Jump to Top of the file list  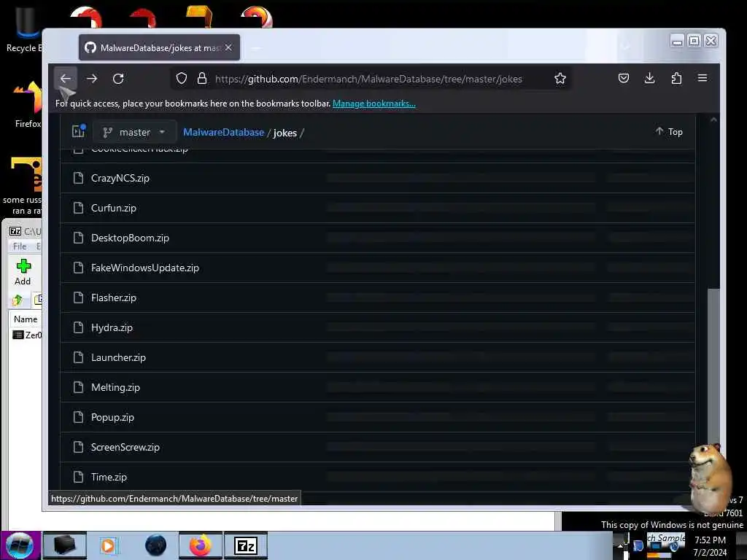(669, 131)
